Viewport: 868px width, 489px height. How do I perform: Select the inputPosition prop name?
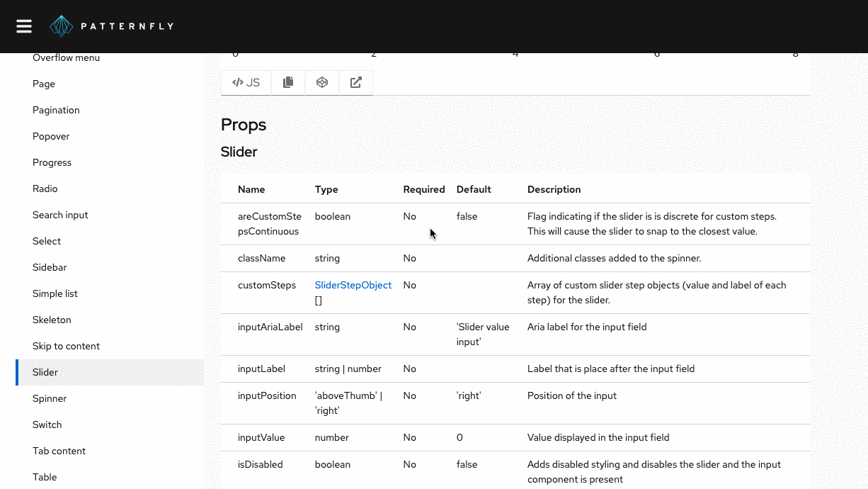coord(267,395)
